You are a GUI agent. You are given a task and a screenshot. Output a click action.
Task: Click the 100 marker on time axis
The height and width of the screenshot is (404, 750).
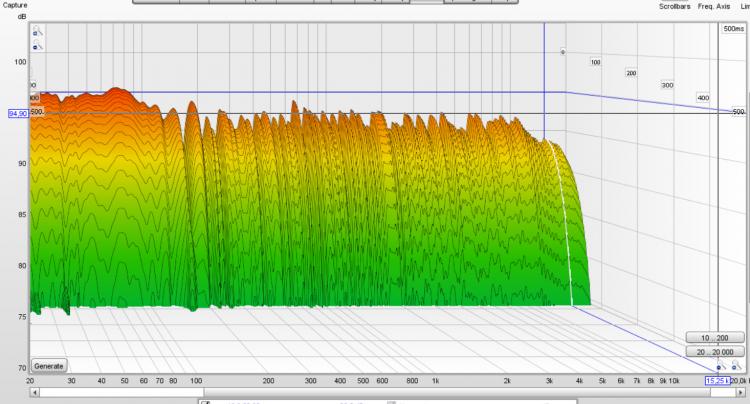coord(595,63)
